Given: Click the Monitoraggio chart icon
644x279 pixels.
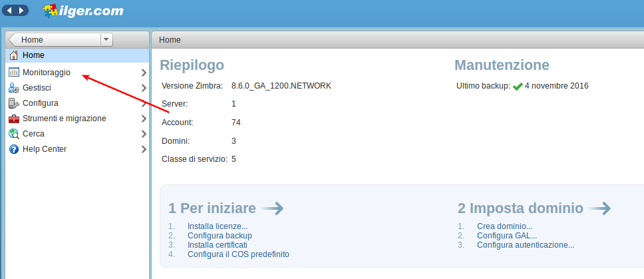Looking at the screenshot, I should (13, 73).
